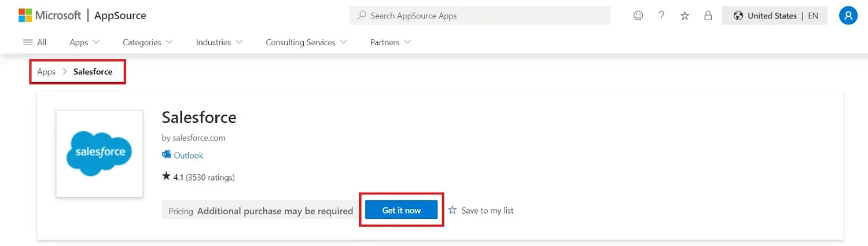Viewport: 868px width, 246px height.
Task: Click the Salesforce breadcrumb text
Action: click(93, 72)
